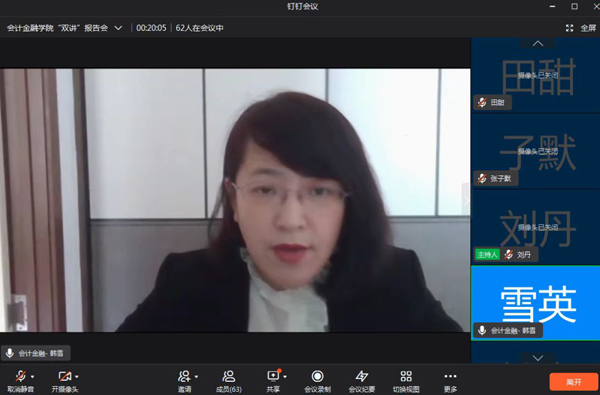Open dropdown arrow next to 邀请 icon
This screenshot has width=600, height=395.
point(196,377)
